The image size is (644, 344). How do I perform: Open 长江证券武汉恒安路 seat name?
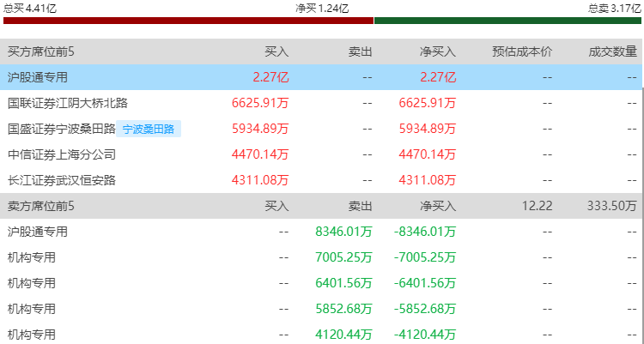click(x=62, y=180)
